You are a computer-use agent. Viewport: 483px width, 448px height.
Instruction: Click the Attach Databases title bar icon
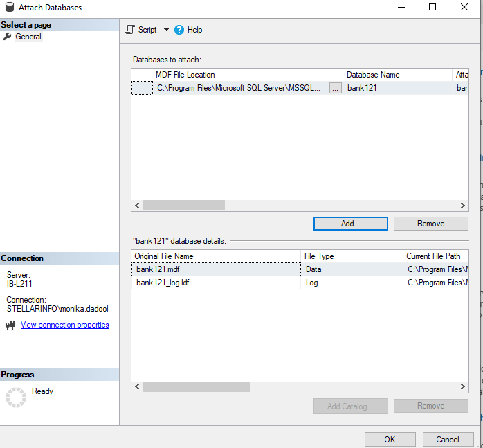click(x=8, y=8)
